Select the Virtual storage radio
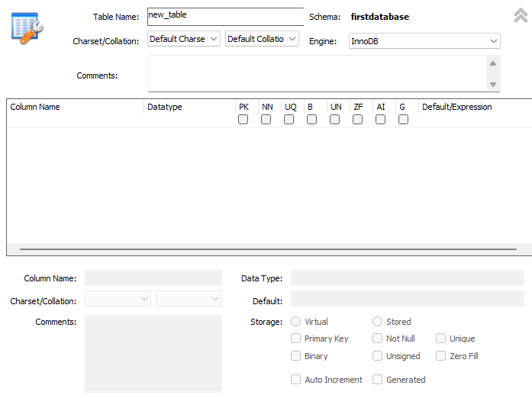Viewport: 532px width, 398px height. click(296, 322)
